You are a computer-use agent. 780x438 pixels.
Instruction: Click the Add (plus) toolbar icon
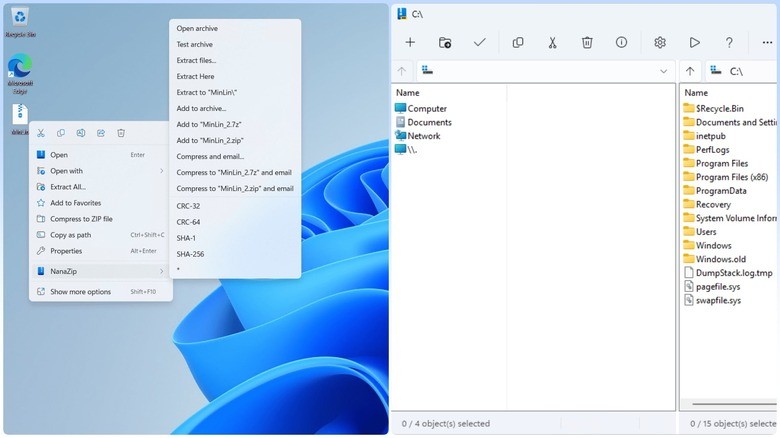pos(410,43)
